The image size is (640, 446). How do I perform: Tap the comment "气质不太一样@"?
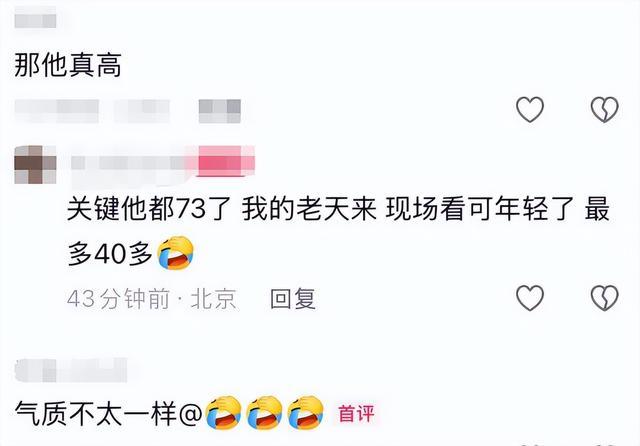(109, 413)
